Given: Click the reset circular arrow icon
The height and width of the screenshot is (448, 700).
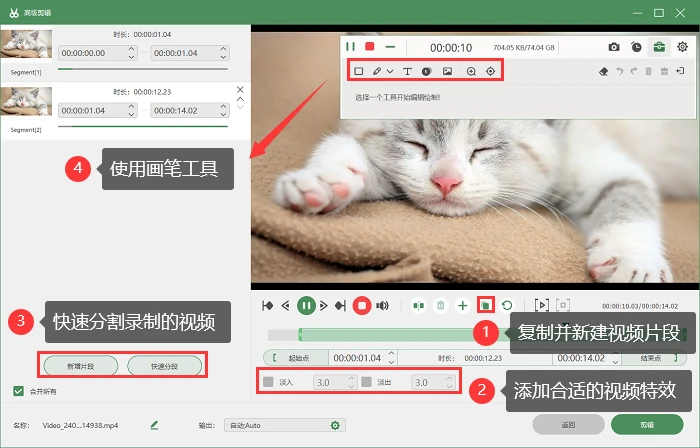Looking at the screenshot, I should [x=507, y=306].
